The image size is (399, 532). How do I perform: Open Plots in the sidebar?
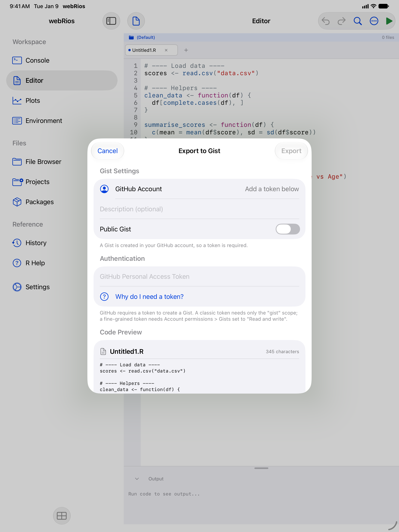coord(62,101)
